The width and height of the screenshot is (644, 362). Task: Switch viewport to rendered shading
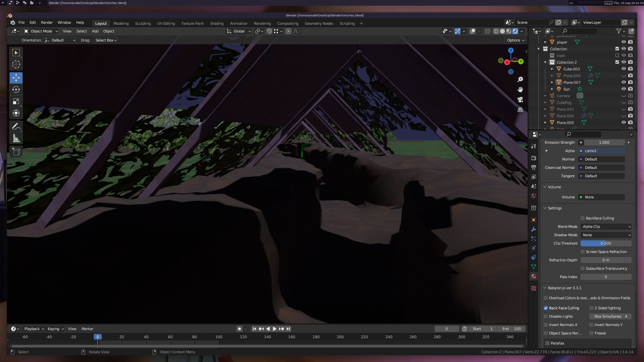click(x=515, y=31)
